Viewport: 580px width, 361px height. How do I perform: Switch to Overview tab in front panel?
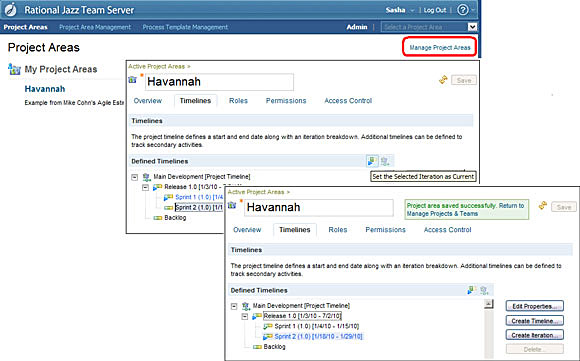(247, 230)
